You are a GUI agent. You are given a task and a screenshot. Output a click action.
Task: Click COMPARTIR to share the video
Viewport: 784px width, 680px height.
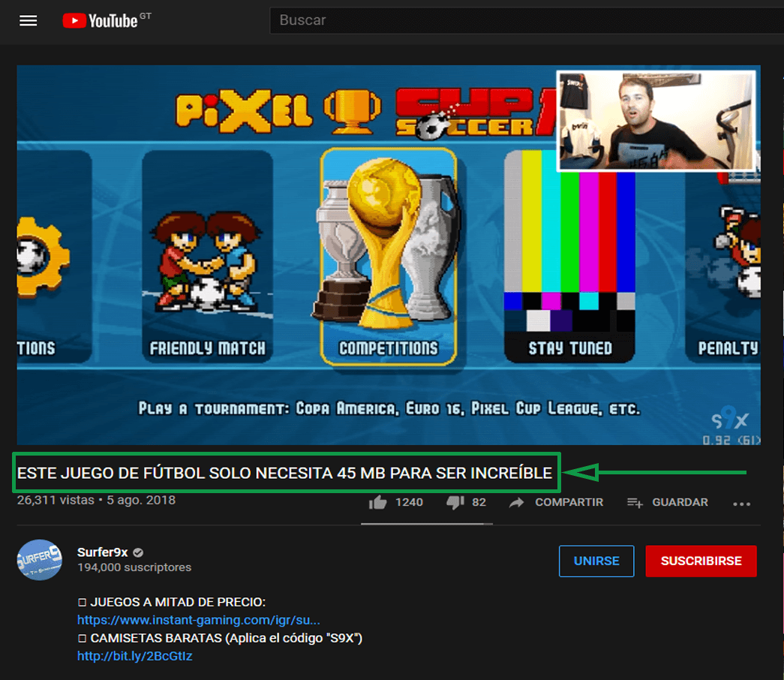(569, 502)
